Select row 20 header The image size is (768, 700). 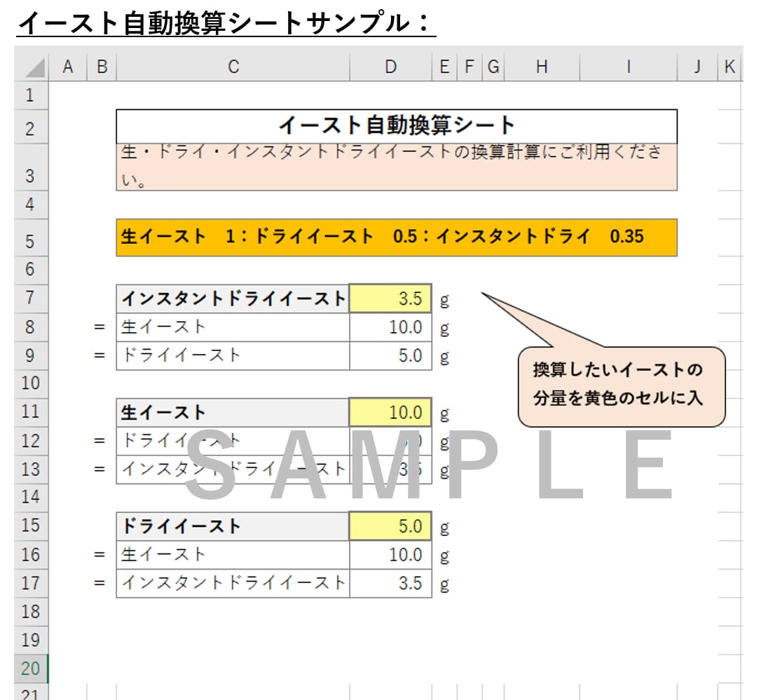point(31,668)
